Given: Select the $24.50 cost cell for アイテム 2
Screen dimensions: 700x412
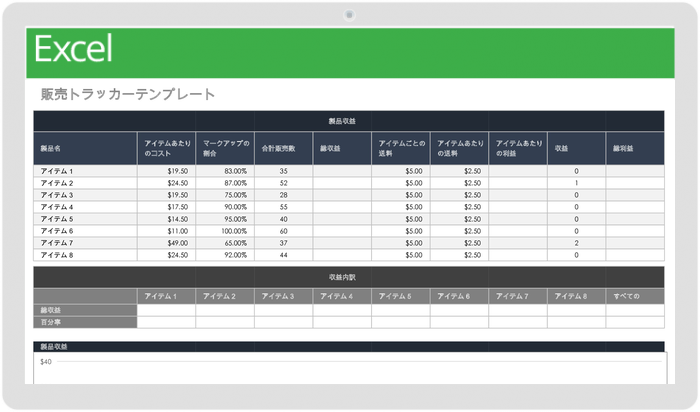Looking at the screenshot, I should coord(167,183).
